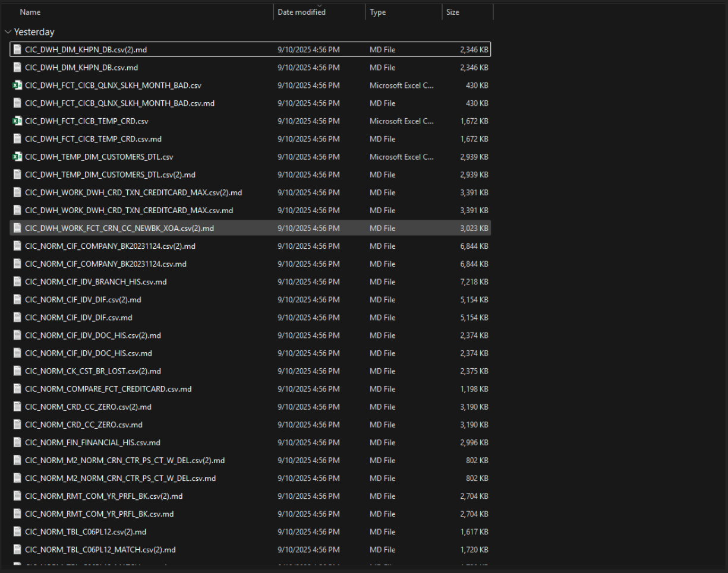The image size is (728, 573).
Task: Select the Yesterday group header label
Action: (34, 32)
